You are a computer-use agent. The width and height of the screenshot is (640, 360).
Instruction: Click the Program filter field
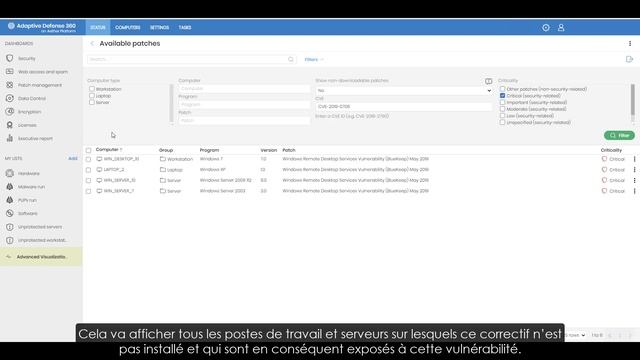click(244, 104)
